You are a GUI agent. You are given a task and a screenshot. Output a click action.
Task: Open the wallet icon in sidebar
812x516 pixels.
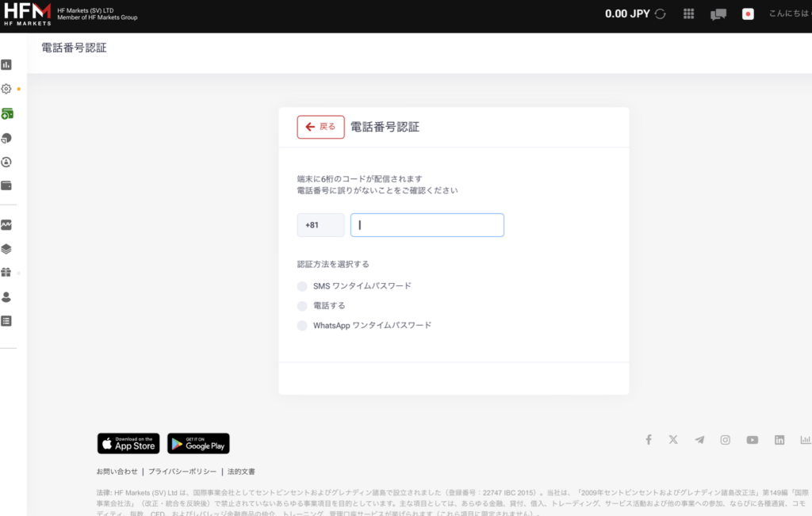(x=6, y=185)
